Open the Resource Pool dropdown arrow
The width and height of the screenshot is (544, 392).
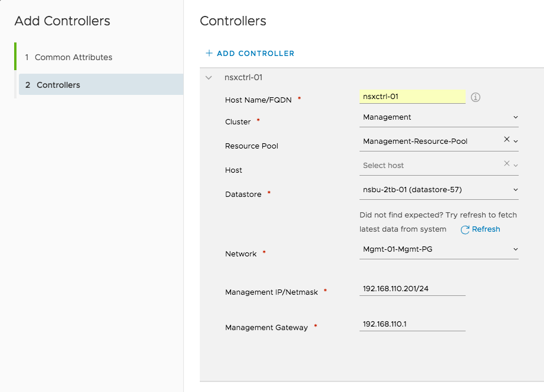pos(516,141)
